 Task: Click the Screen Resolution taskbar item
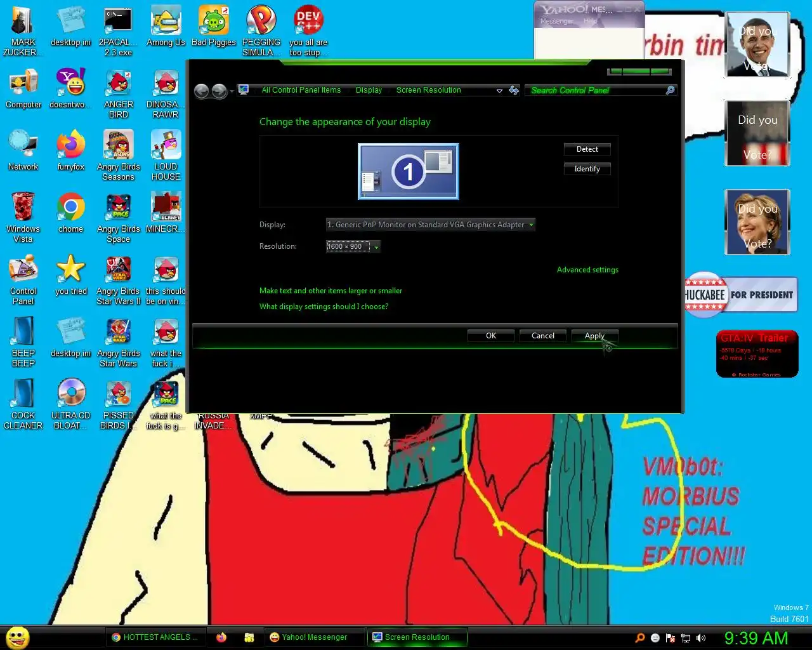(x=417, y=637)
